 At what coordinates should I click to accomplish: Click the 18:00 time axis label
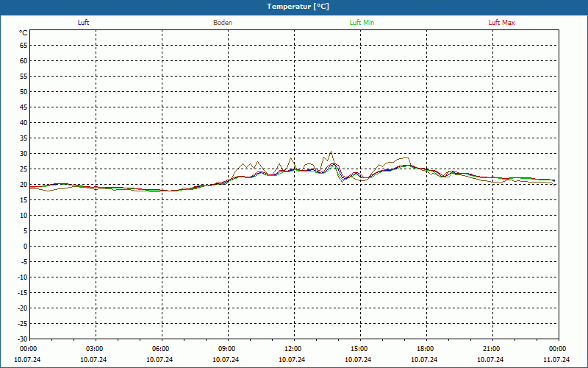tap(426, 349)
